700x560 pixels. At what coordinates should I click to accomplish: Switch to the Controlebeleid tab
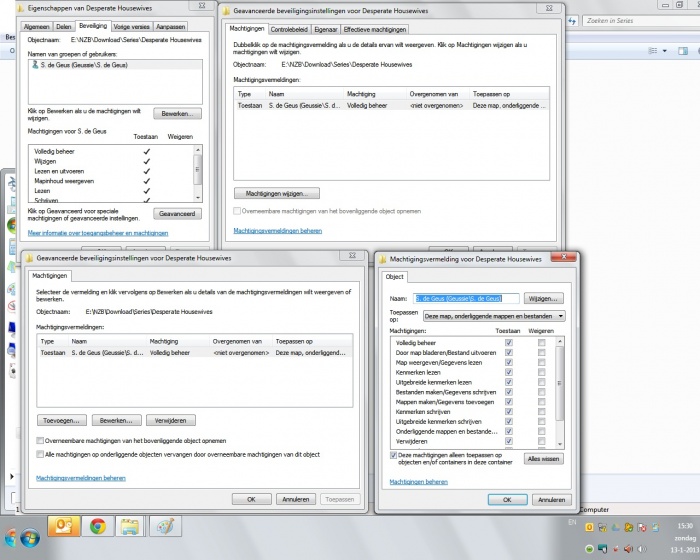click(x=289, y=29)
